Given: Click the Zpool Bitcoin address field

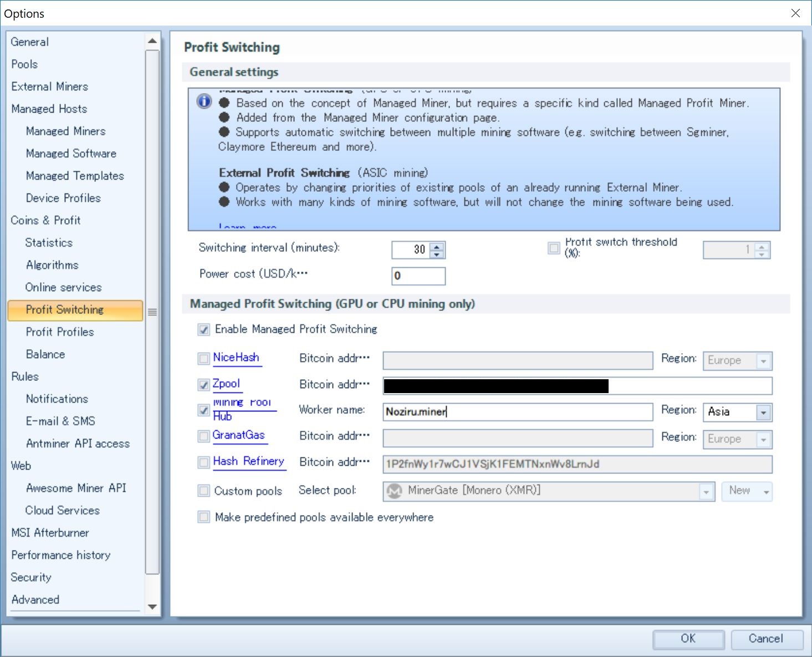Looking at the screenshot, I should (577, 386).
